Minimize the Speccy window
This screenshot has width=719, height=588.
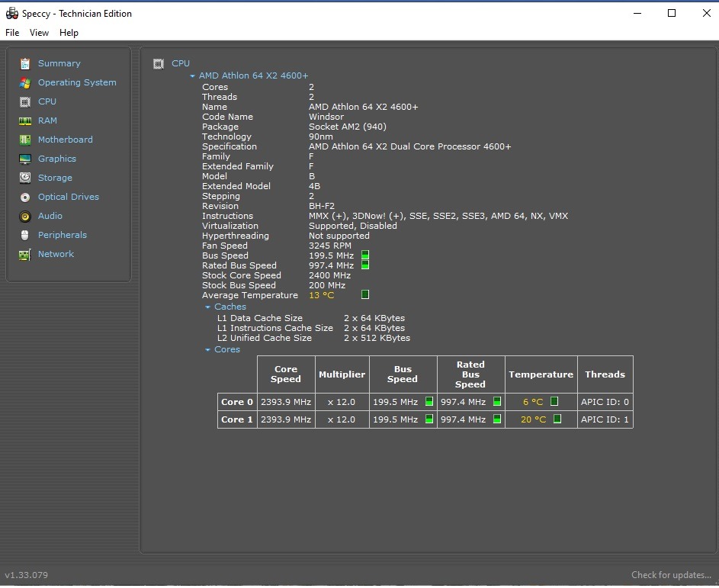(637, 13)
